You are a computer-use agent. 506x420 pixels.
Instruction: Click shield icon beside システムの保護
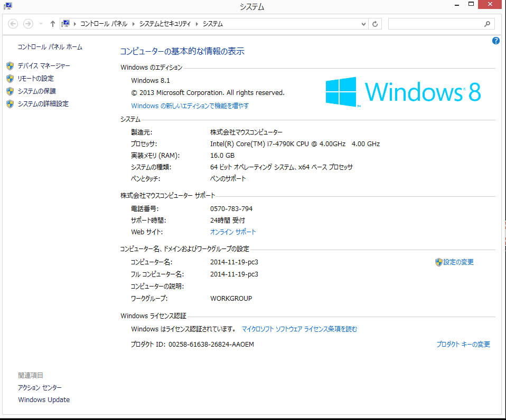click(x=10, y=91)
